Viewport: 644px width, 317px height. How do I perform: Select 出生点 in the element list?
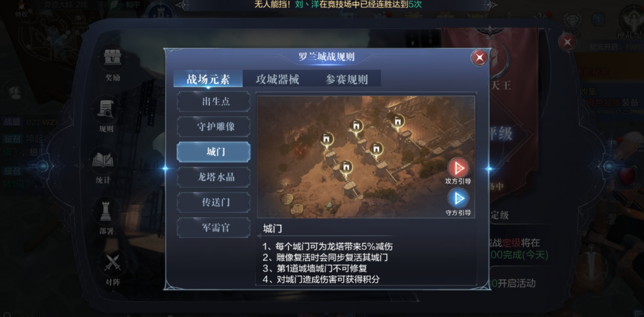click(213, 101)
